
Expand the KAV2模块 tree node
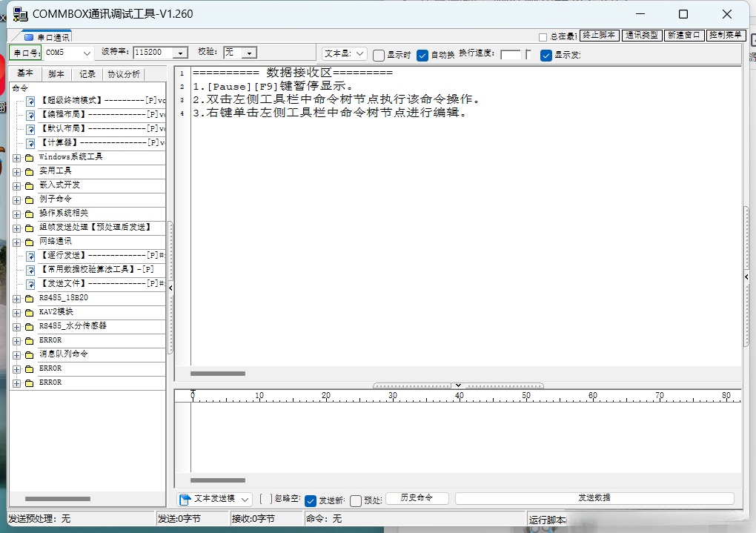tap(17, 313)
